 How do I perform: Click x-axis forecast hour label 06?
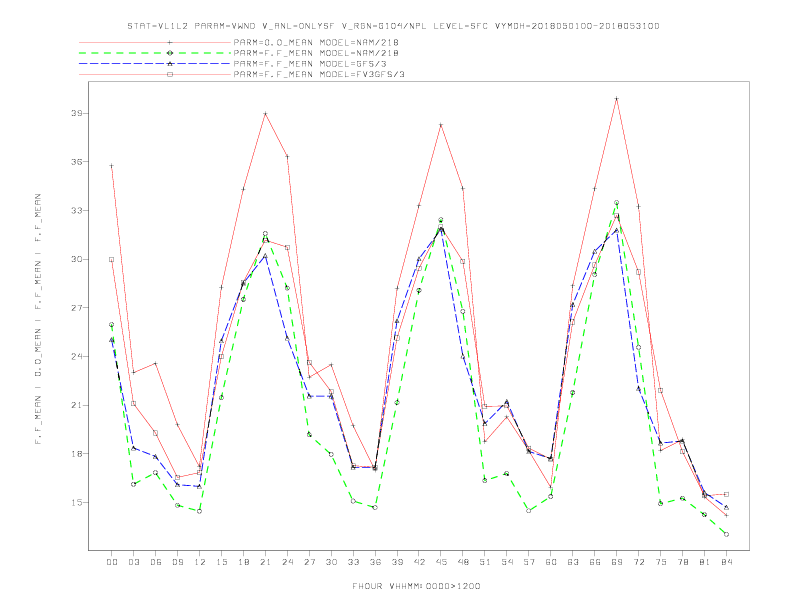(x=156, y=562)
